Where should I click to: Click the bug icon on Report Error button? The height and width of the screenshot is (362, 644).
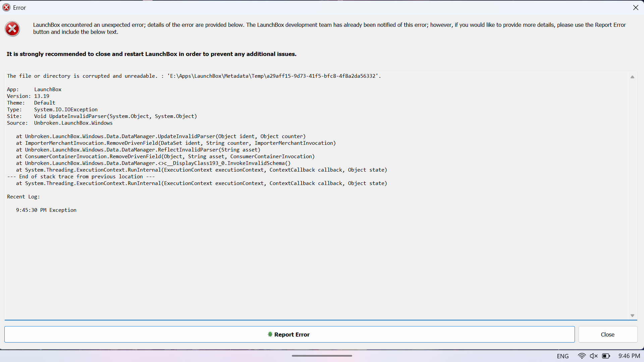click(270, 335)
